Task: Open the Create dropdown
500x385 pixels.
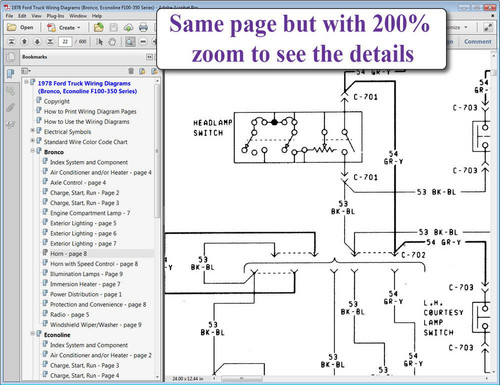Action: point(63,27)
